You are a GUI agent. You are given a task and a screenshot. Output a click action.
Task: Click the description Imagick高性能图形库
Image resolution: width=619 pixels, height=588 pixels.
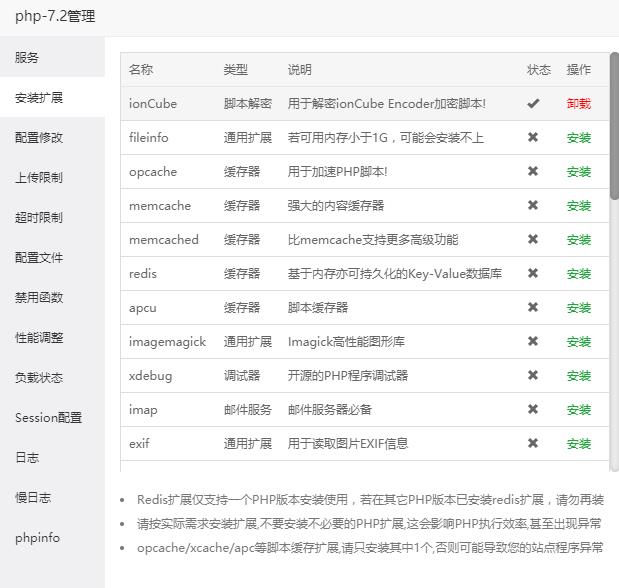[346, 342]
